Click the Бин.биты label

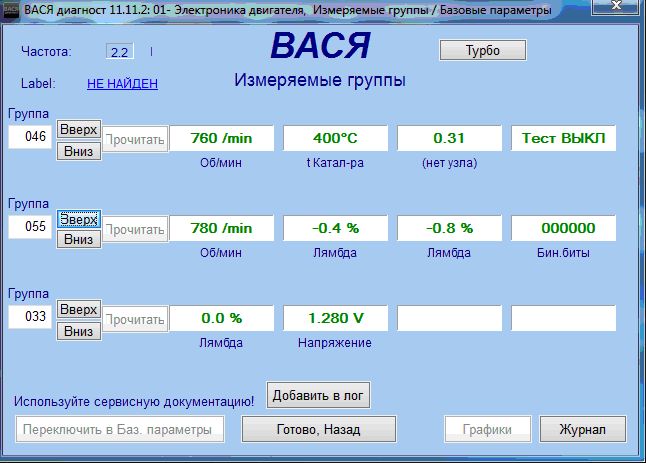(x=563, y=253)
